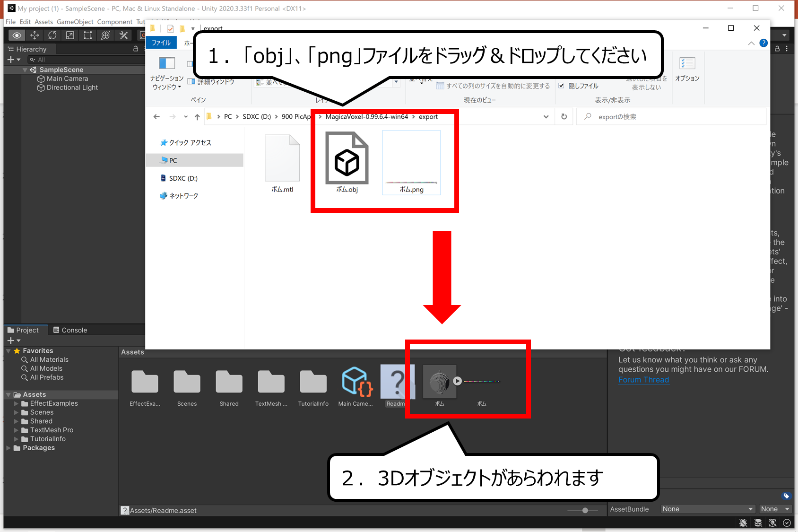Expand the EffectExamples folder in project tree
This screenshot has height=532, width=798.
click(17, 403)
